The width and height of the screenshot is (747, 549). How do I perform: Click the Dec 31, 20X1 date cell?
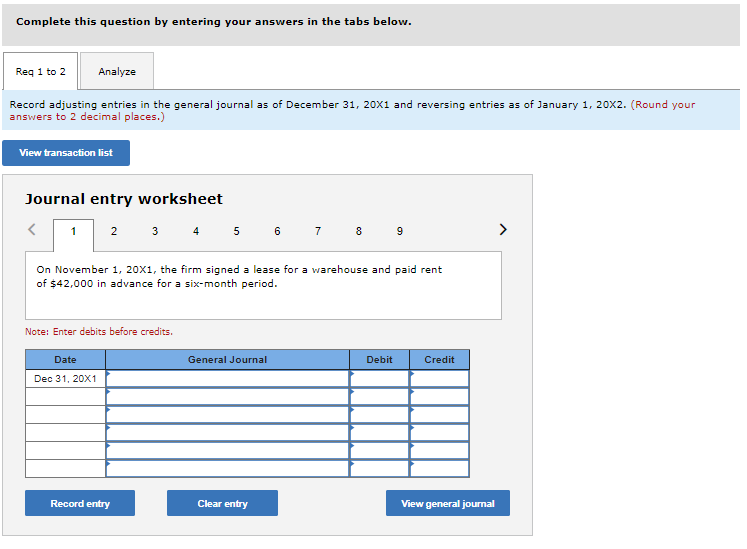[x=65, y=379]
